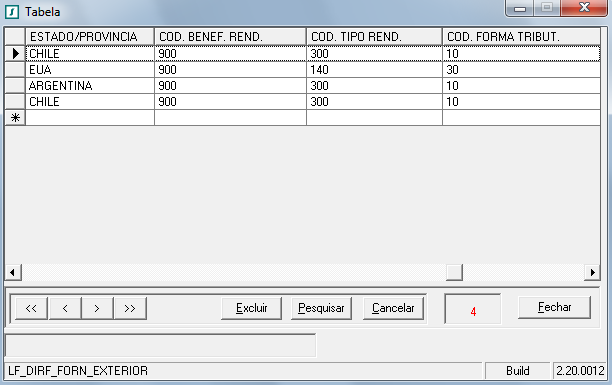Go to next record with > button
The width and height of the screenshot is (612, 385).
97,308
